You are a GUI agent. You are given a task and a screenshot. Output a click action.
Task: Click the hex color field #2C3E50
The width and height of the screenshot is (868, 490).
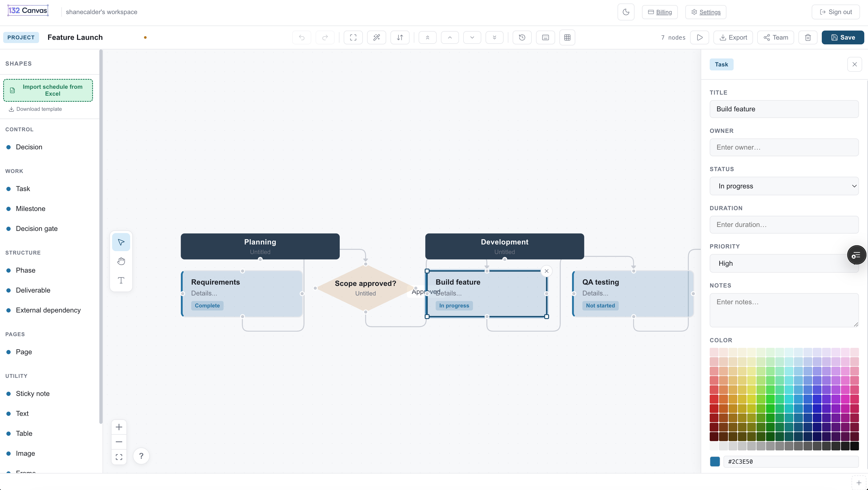click(x=790, y=462)
